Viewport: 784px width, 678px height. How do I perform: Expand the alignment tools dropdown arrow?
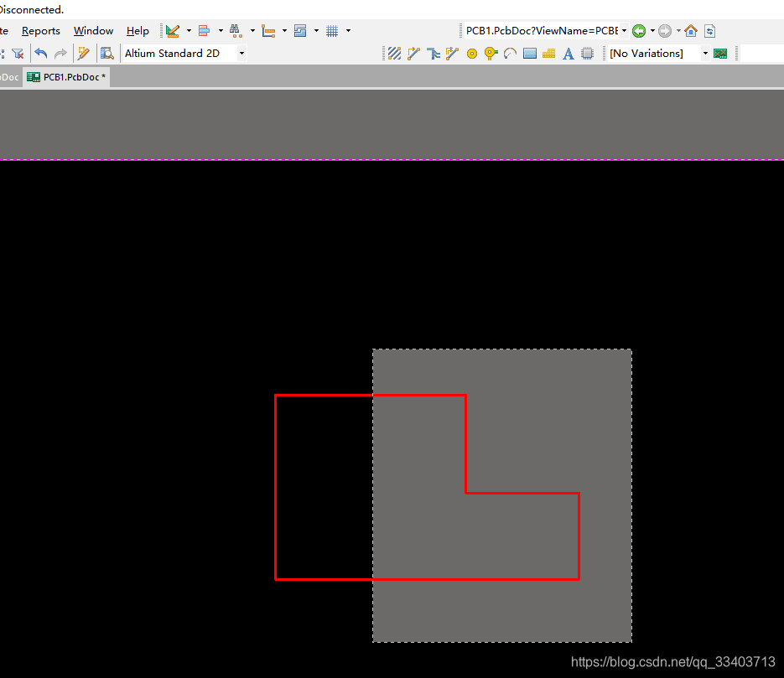[221, 31]
